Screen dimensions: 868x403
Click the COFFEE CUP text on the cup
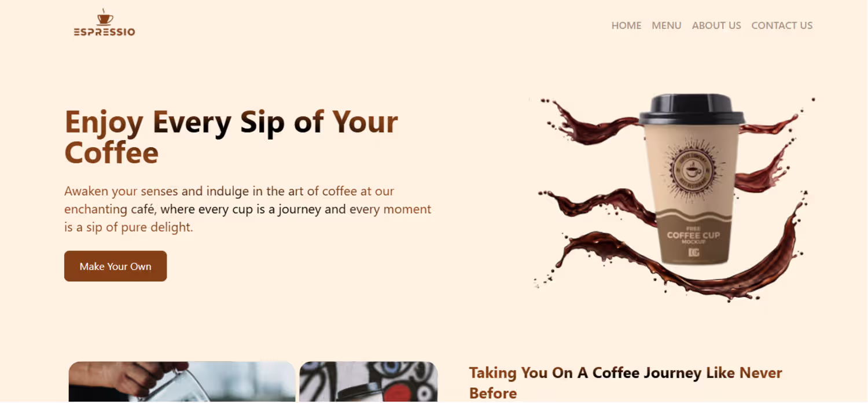(693, 235)
